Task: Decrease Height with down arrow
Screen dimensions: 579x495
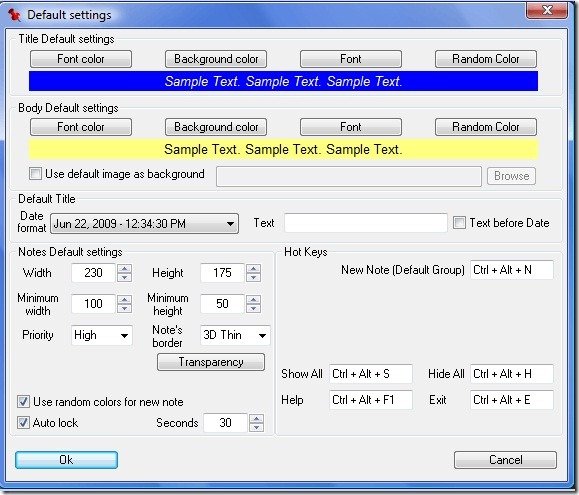Action: 253,278
